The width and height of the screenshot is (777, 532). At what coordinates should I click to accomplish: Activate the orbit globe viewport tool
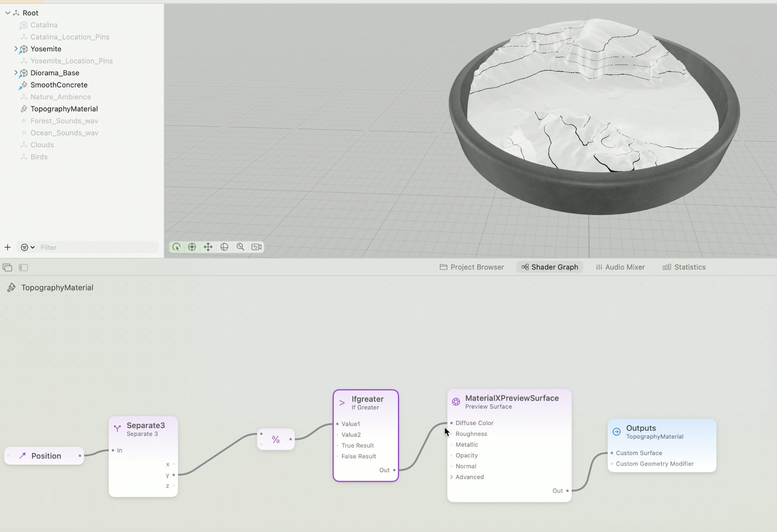coord(224,247)
